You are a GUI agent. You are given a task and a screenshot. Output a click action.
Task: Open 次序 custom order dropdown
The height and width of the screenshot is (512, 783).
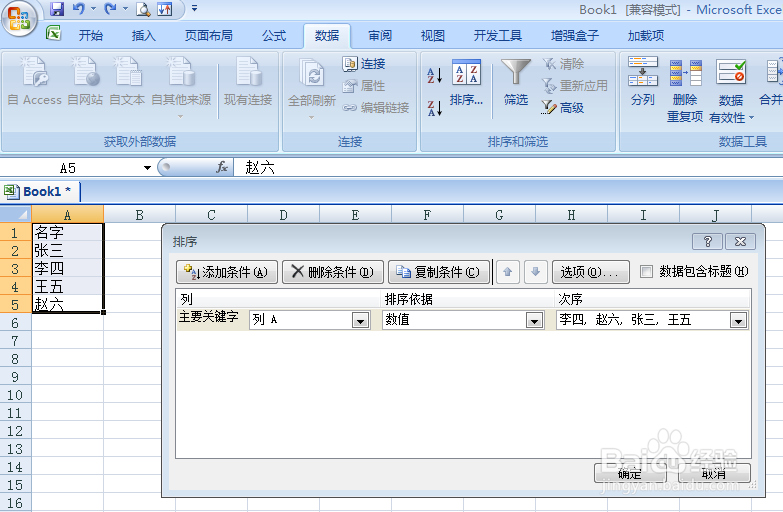738,320
